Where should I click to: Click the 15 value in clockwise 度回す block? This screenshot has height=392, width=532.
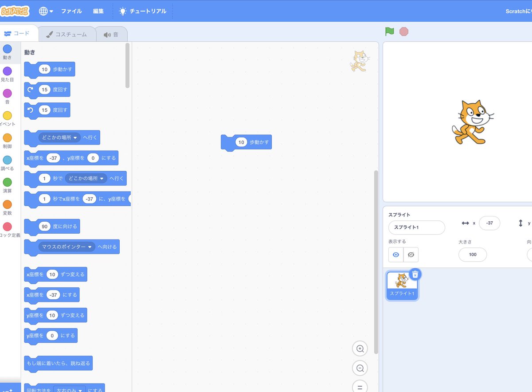tap(44, 90)
